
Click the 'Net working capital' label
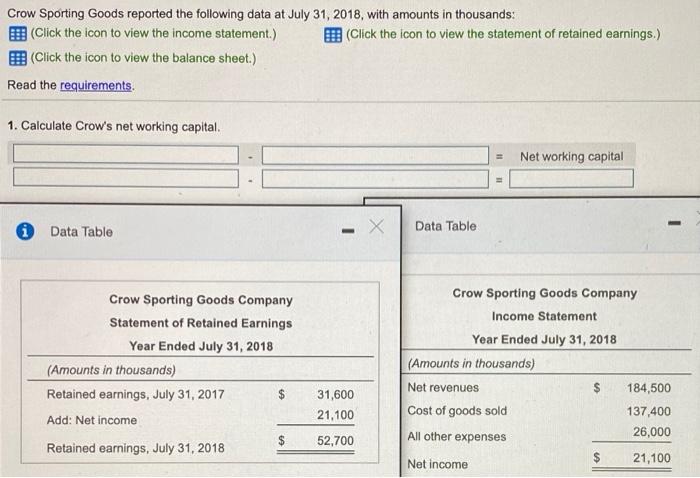pos(571,157)
